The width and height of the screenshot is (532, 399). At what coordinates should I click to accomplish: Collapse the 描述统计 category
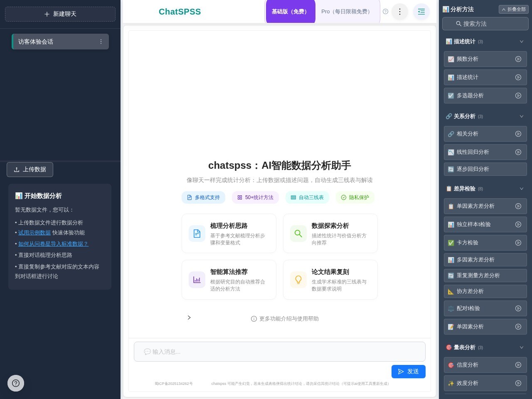pyautogui.click(x=522, y=42)
